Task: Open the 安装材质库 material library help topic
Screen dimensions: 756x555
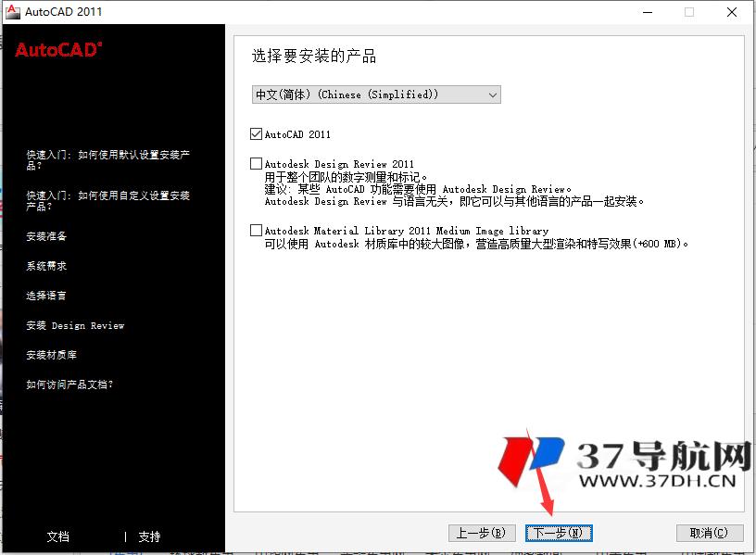Action: 51,355
